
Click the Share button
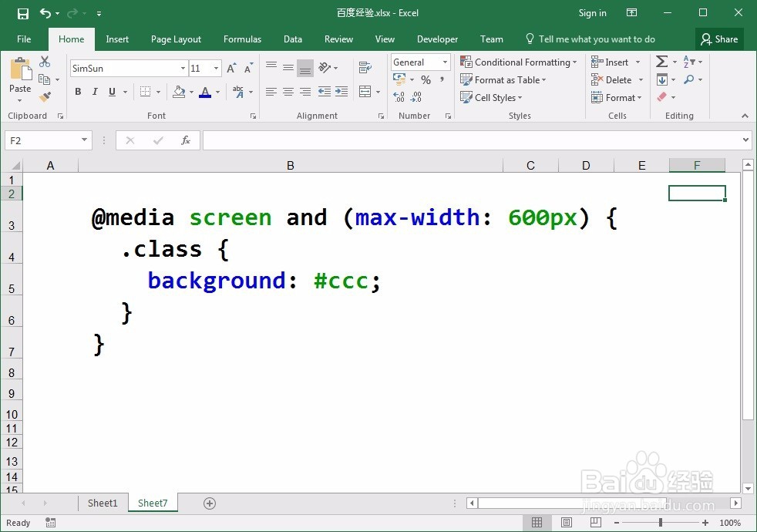[x=719, y=39]
